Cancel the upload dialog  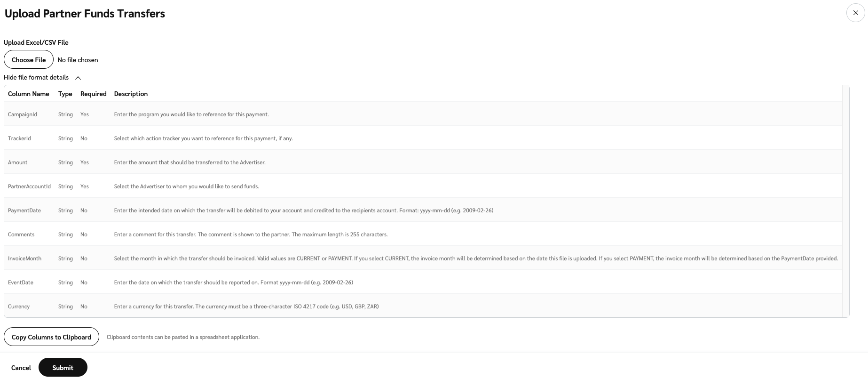21,368
